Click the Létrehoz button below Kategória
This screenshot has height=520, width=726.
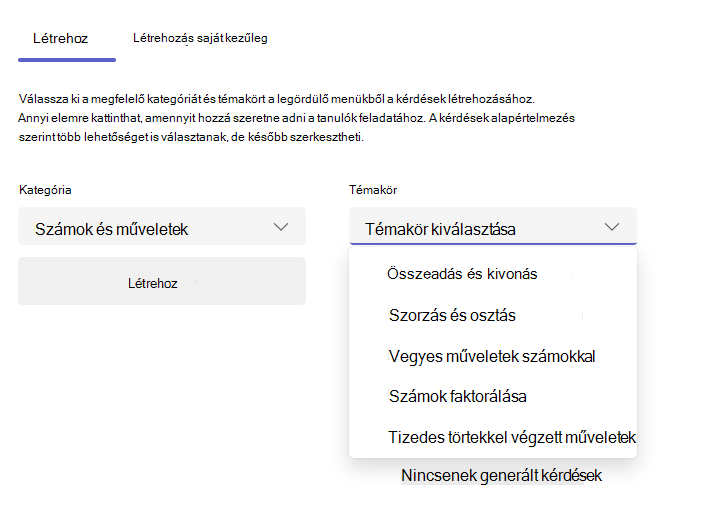pos(162,281)
